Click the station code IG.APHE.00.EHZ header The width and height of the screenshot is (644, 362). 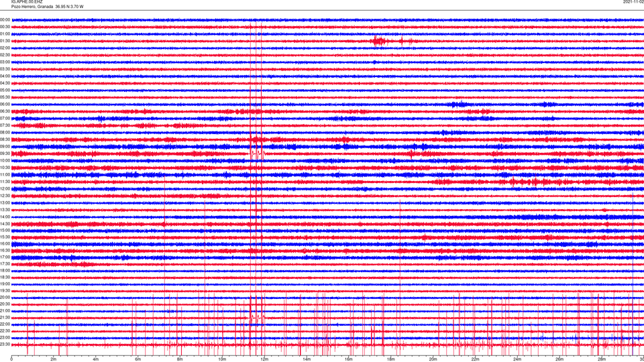coord(27,1)
